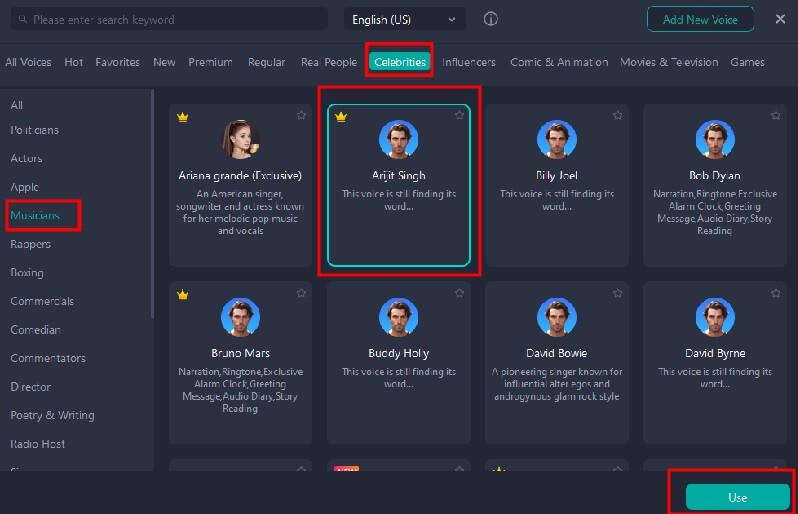Favorite the Bruno Mars voice star
This screenshot has width=798, height=514.
(301, 293)
